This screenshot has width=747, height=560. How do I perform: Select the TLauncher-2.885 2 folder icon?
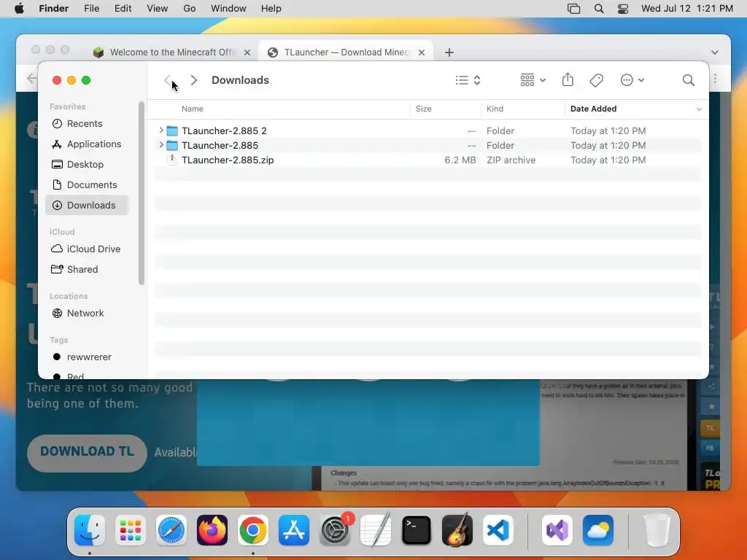(172, 131)
